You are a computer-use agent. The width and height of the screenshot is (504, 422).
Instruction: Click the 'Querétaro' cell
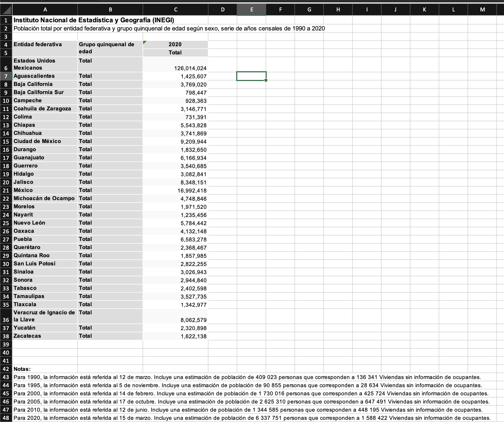[x=45, y=247]
